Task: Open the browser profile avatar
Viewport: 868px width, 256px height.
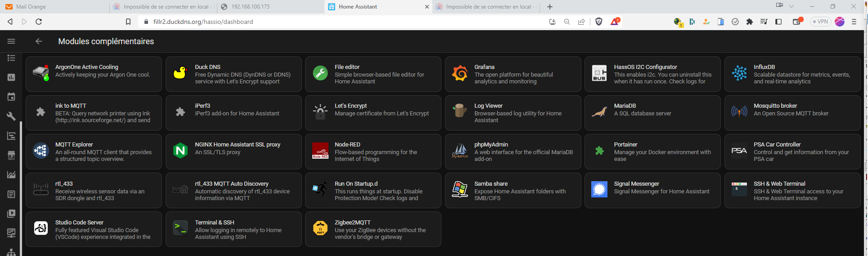Action: point(840,22)
